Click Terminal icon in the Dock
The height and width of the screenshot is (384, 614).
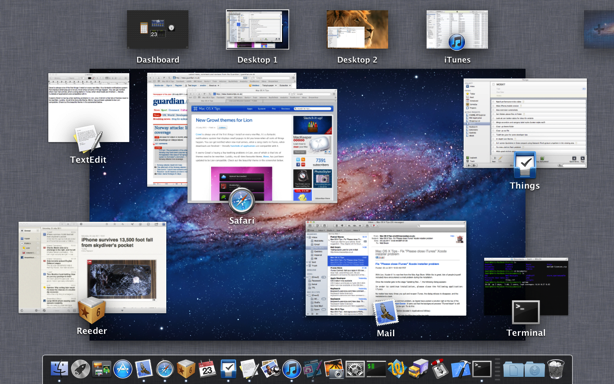482,369
